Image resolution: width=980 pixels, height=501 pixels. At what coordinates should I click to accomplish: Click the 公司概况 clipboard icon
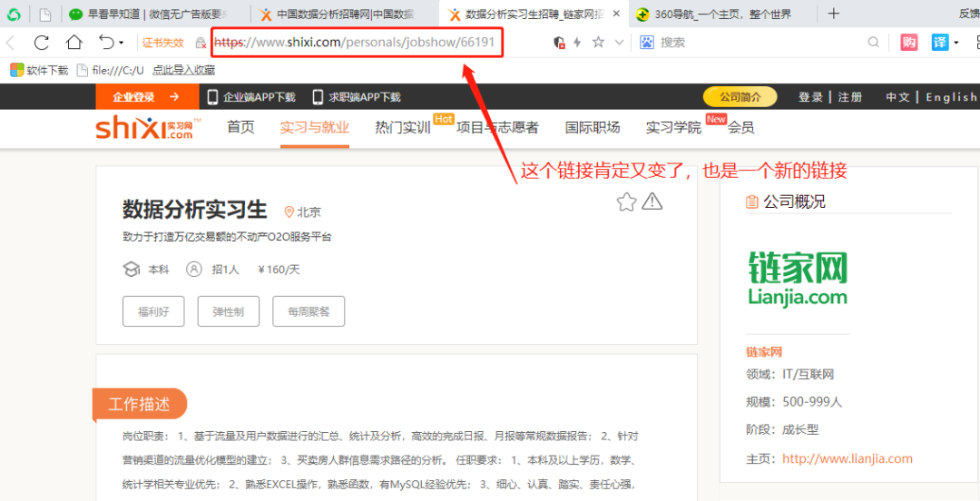click(752, 201)
